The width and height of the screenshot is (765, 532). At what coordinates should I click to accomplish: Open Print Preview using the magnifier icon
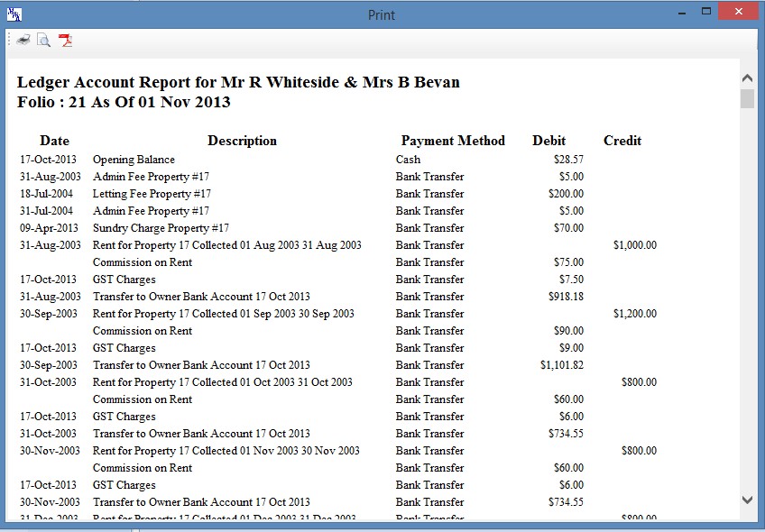coord(42,40)
